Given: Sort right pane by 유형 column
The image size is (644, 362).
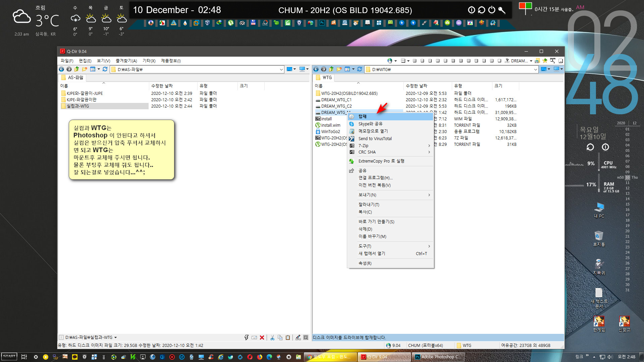Looking at the screenshot, I should click(x=472, y=86).
